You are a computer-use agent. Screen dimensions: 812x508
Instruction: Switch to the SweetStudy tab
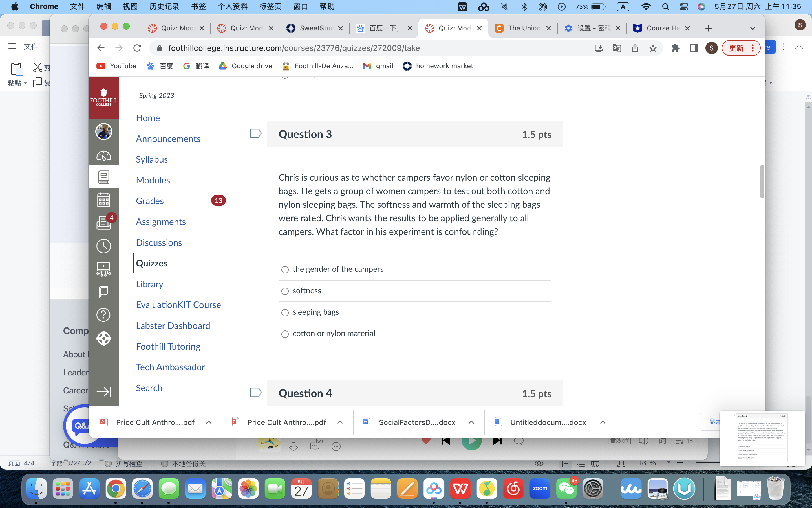314,28
